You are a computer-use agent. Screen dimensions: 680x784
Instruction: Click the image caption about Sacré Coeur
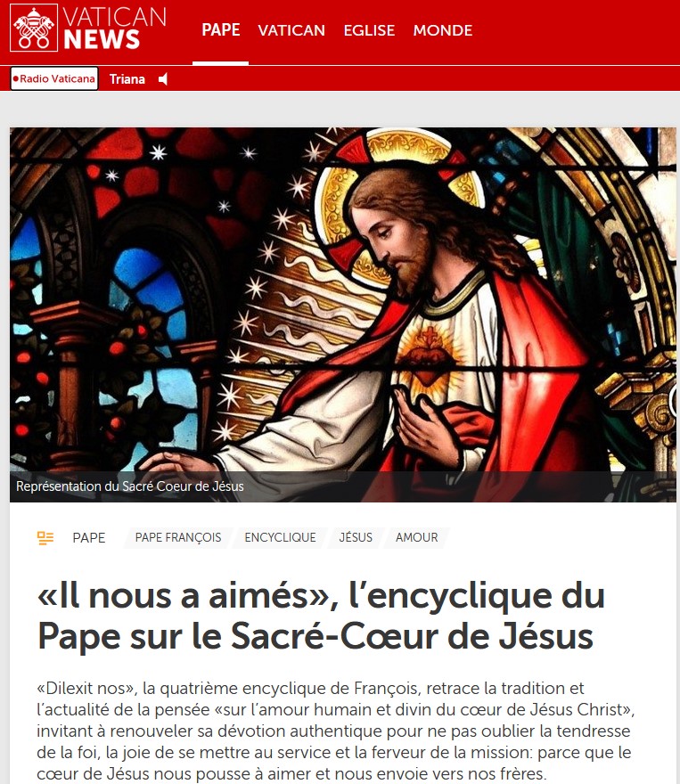130,486
